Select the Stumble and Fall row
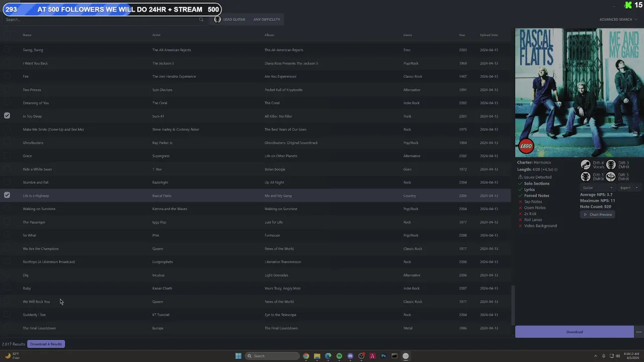 pos(256,183)
